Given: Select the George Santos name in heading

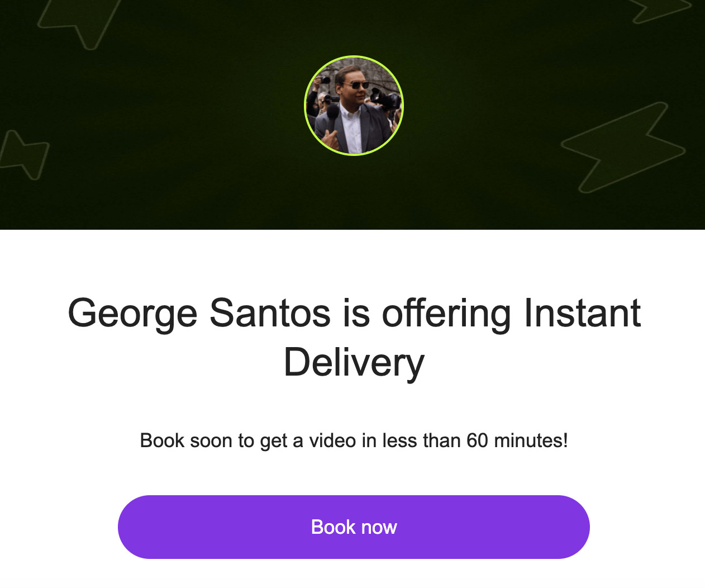Looking at the screenshot, I should tap(199, 313).
